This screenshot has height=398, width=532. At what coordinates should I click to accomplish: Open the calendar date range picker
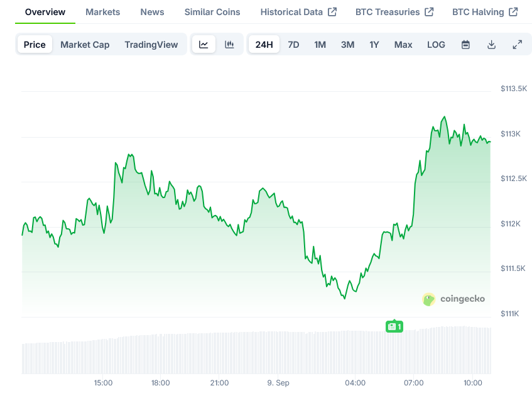(465, 45)
